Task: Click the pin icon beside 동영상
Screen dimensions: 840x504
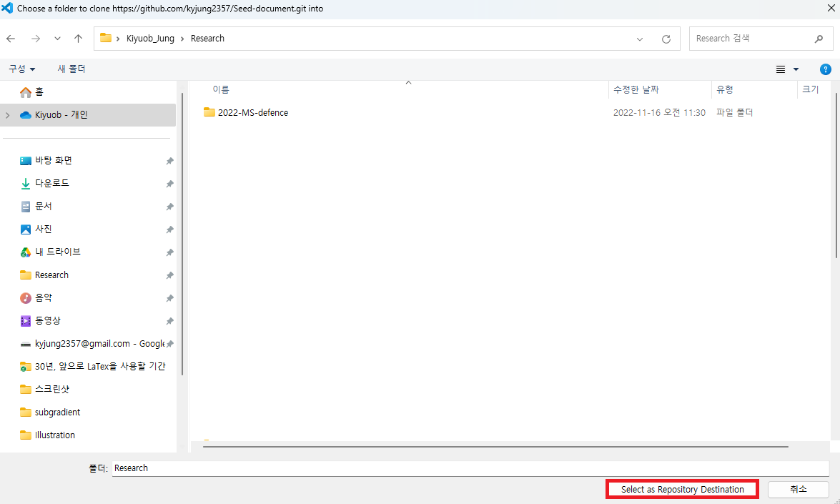Action: point(169,322)
